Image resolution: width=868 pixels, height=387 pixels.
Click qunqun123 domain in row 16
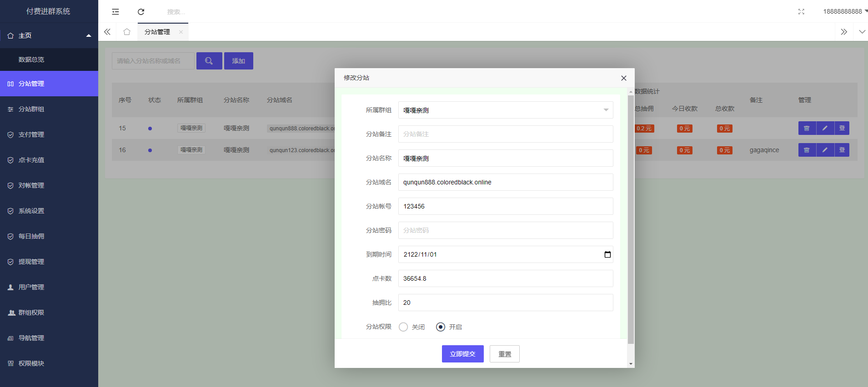(x=302, y=150)
